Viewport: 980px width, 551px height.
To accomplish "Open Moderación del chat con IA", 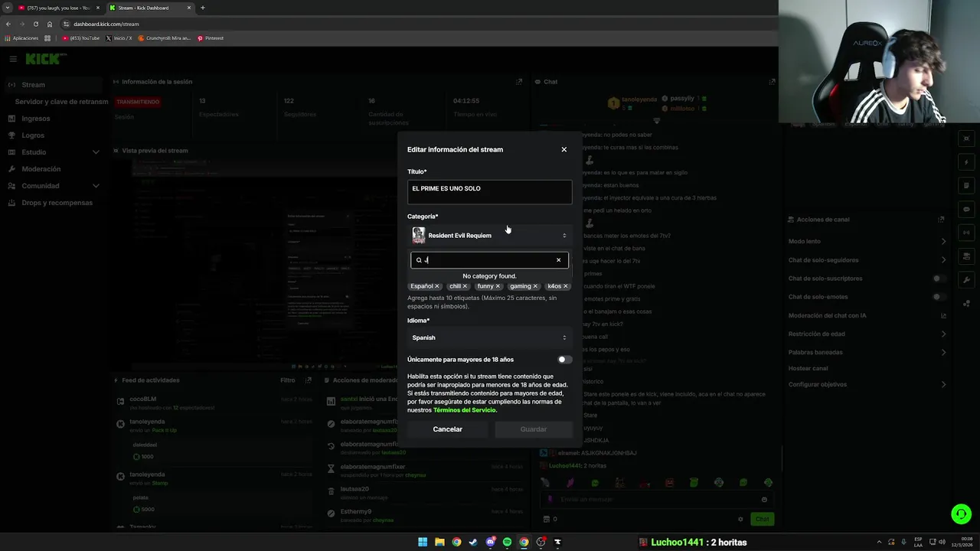I will click(x=867, y=315).
